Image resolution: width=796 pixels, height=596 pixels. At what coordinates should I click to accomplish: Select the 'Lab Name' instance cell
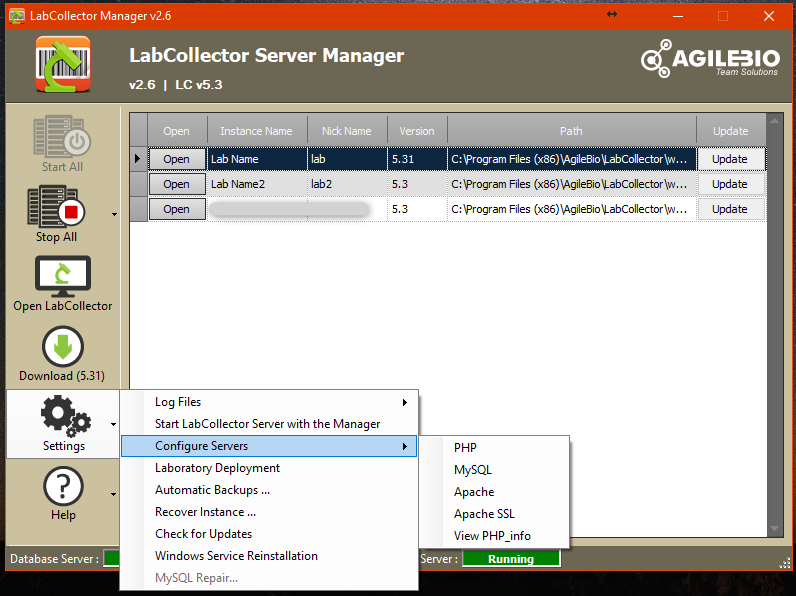coord(257,159)
